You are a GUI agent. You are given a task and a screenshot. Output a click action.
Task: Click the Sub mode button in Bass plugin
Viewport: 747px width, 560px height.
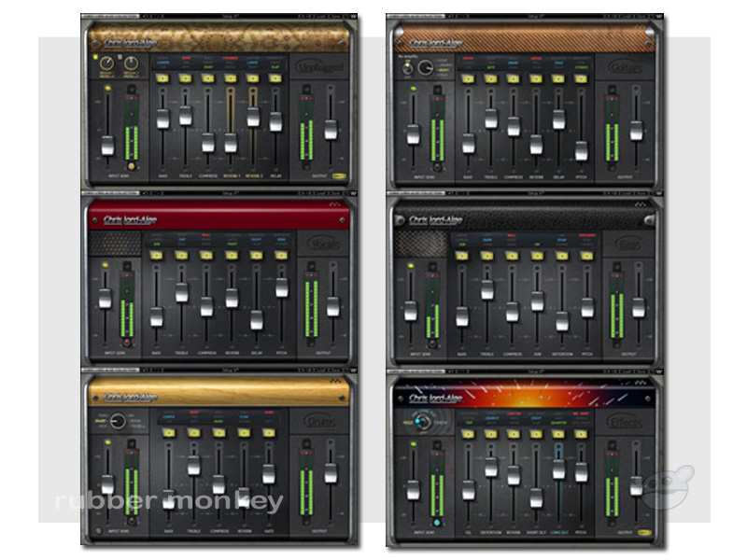(537, 256)
